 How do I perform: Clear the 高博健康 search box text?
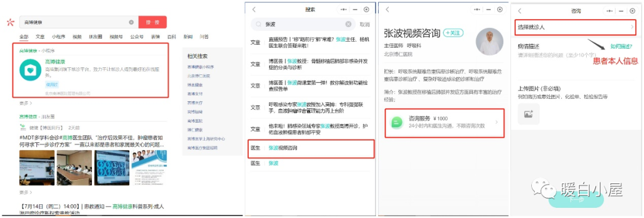pos(131,22)
